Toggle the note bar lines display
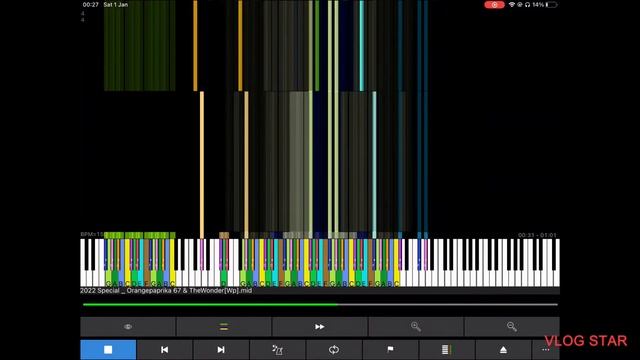This screenshot has width=640, height=360. coord(224,327)
